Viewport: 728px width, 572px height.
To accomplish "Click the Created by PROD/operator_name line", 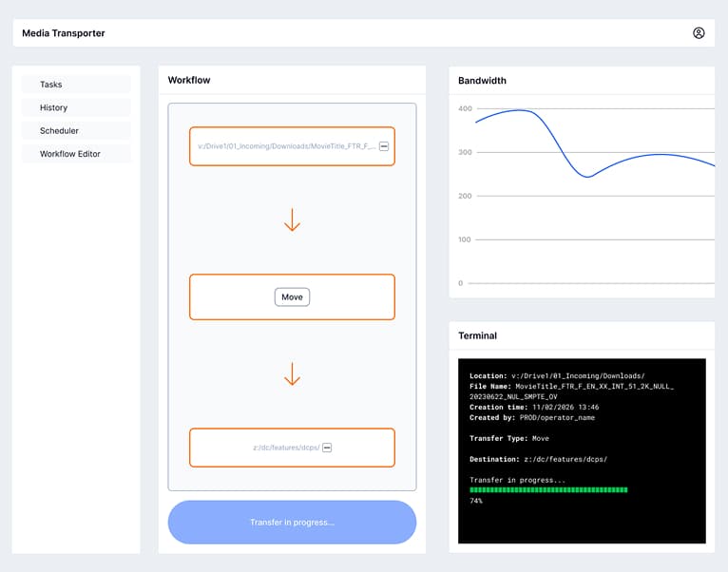I will (x=532, y=418).
